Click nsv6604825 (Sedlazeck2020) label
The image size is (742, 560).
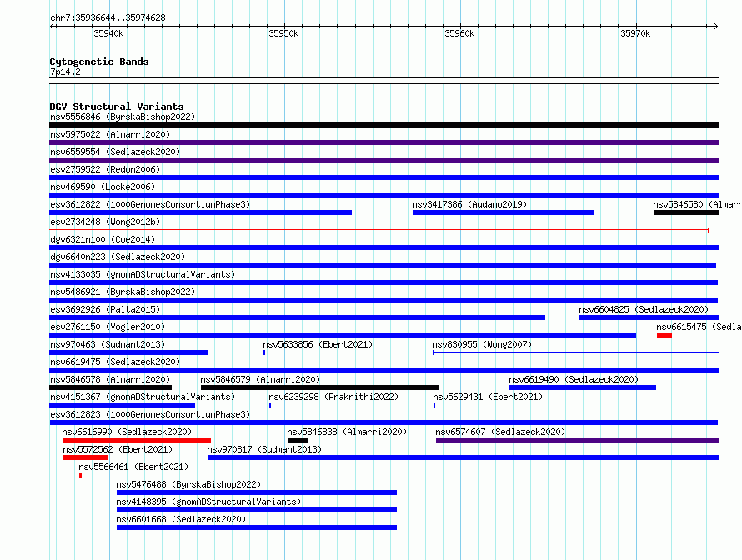(x=644, y=309)
